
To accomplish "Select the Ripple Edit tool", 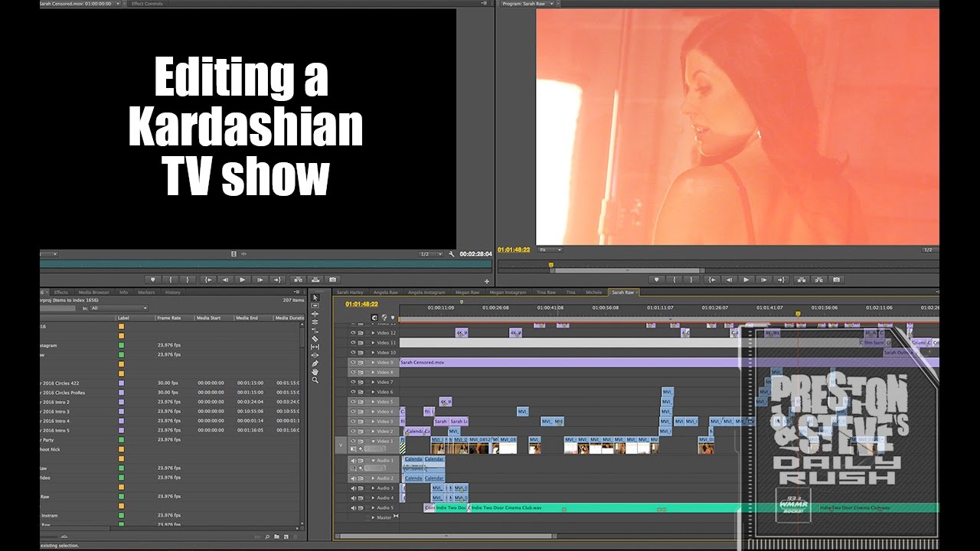I will click(x=315, y=314).
